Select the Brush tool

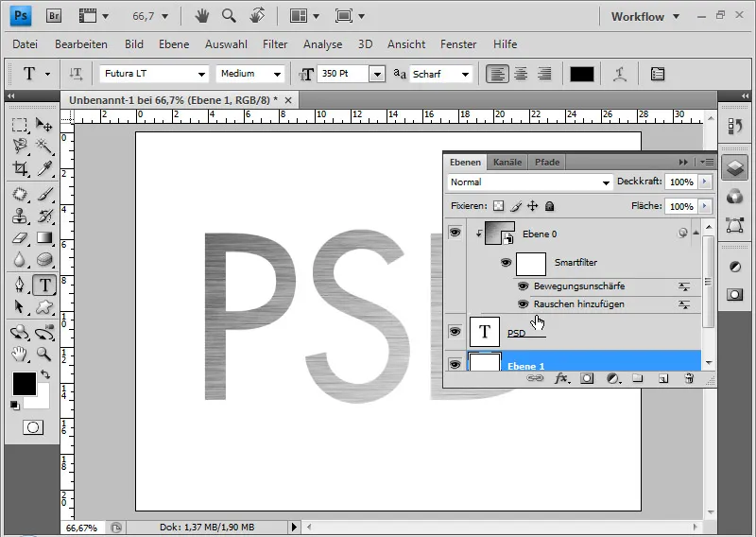coord(43,194)
